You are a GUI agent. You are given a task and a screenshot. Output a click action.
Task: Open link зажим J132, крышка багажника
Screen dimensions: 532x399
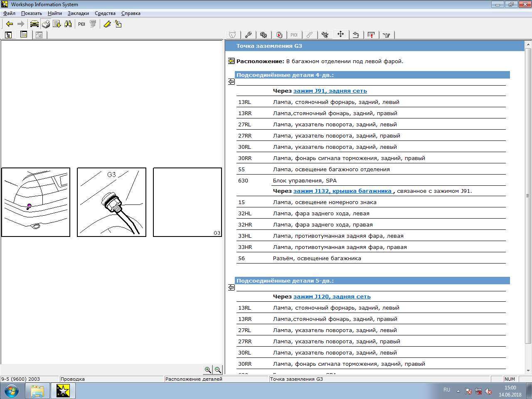pos(342,191)
